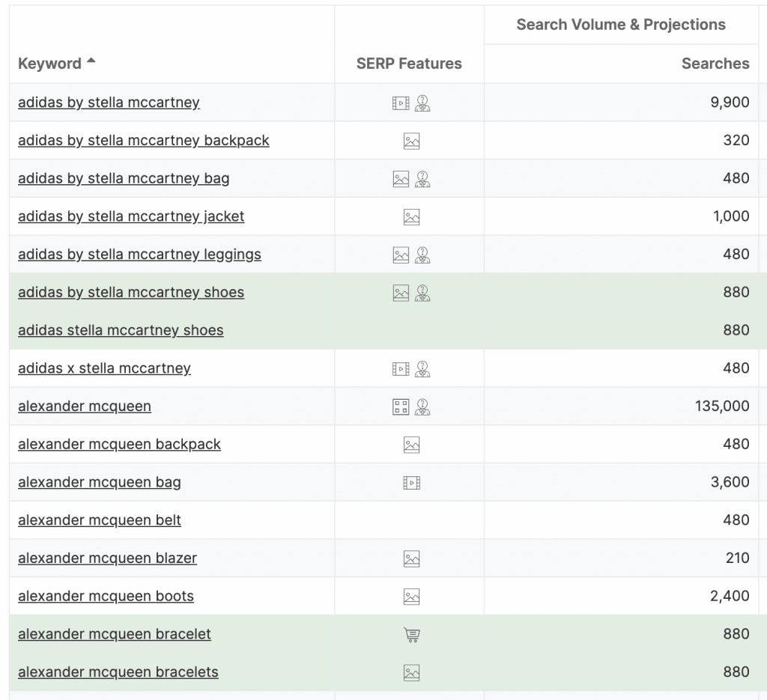This screenshot has width=767, height=700.
Task: Select people-also-ask icon in adidas by stella mccartney leggings row
Action: pos(422,255)
